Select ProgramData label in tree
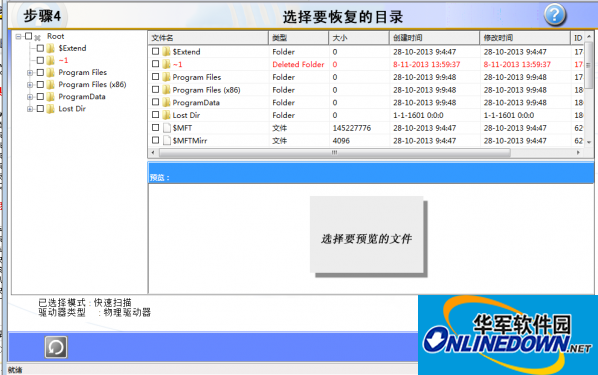Image resolution: width=598 pixels, height=375 pixels. [x=82, y=97]
